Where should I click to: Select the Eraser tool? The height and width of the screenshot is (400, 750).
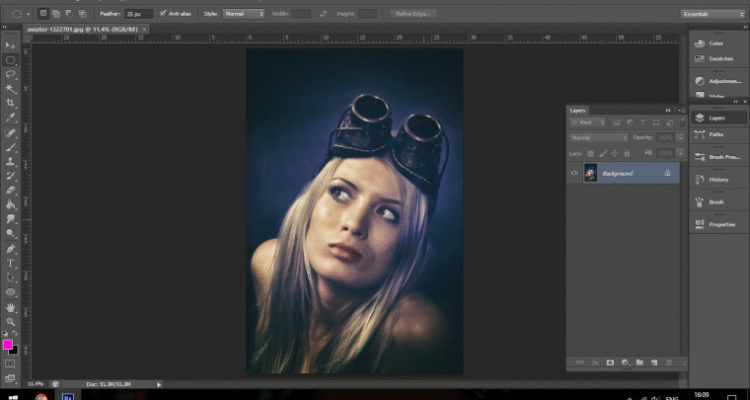[10, 190]
